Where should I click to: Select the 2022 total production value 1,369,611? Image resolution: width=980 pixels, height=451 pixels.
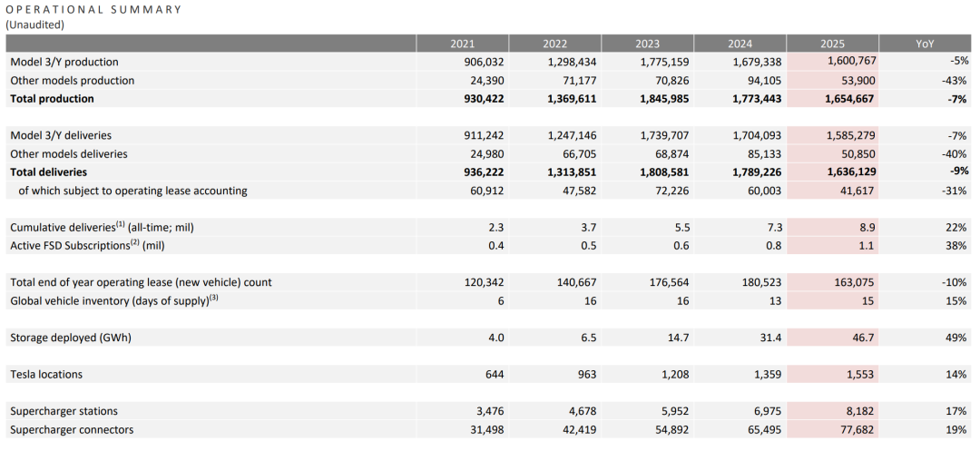[x=566, y=99]
